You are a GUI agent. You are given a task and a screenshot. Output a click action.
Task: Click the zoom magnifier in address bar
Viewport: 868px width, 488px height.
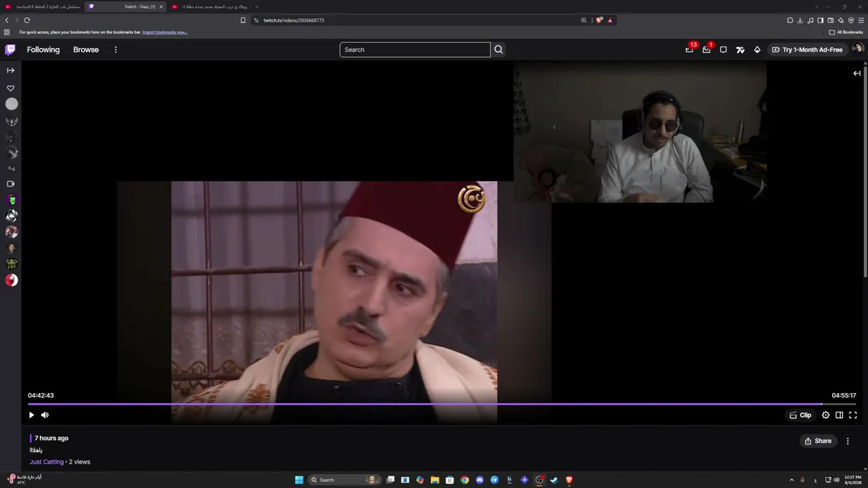coord(583,20)
